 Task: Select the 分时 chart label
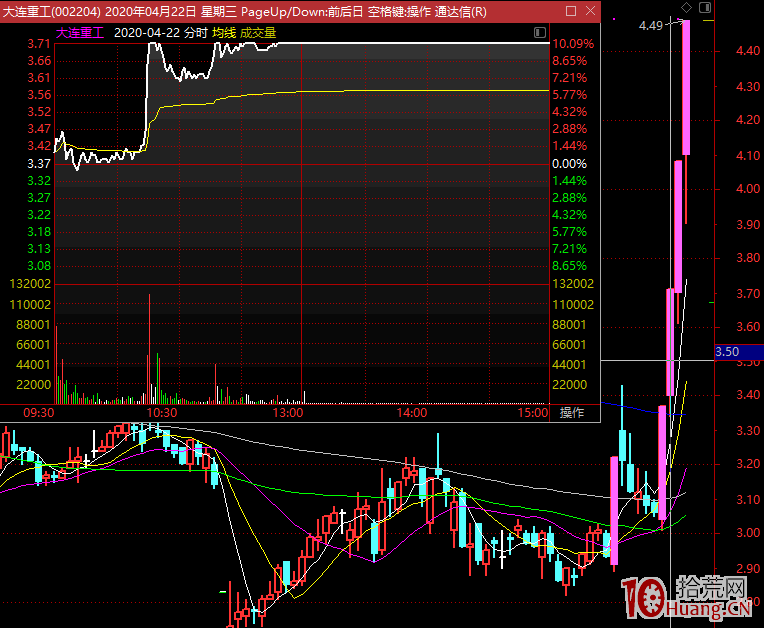pyautogui.click(x=196, y=33)
